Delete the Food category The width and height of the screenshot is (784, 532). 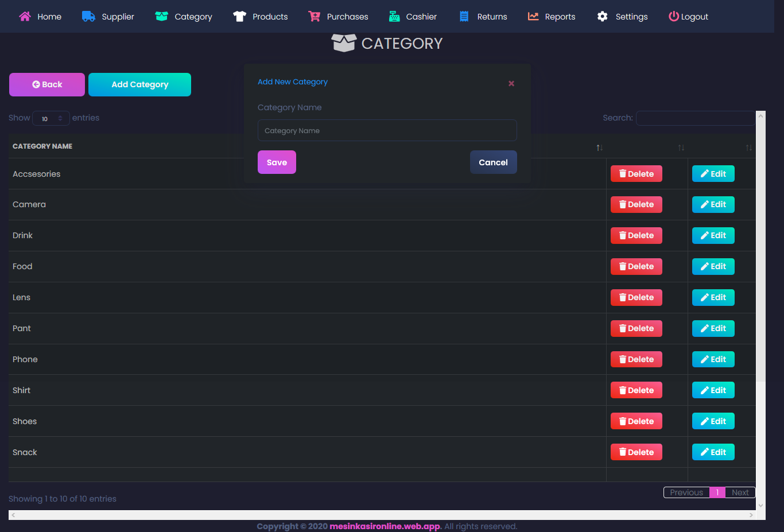[x=636, y=266]
